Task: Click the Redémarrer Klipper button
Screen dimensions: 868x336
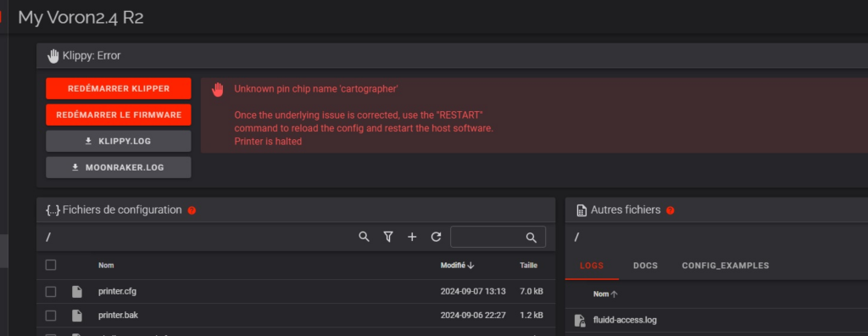Action: click(x=119, y=88)
